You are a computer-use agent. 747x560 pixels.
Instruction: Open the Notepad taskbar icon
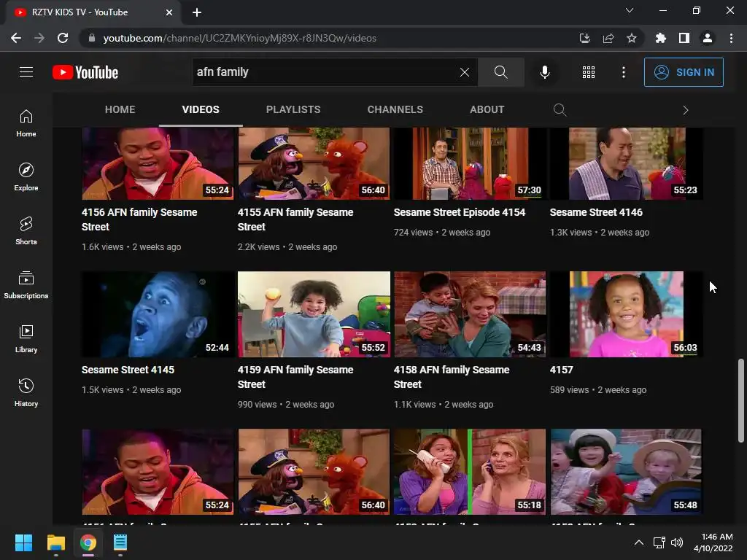120,542
